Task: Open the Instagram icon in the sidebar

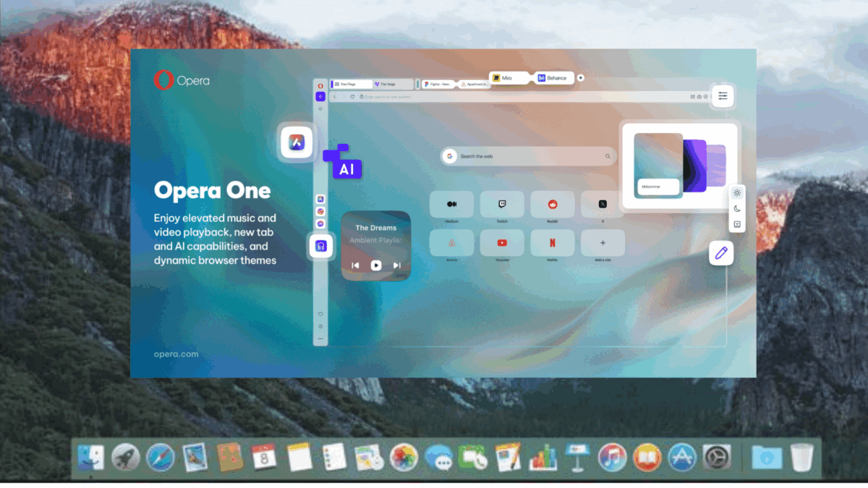Action: [320, 211]
